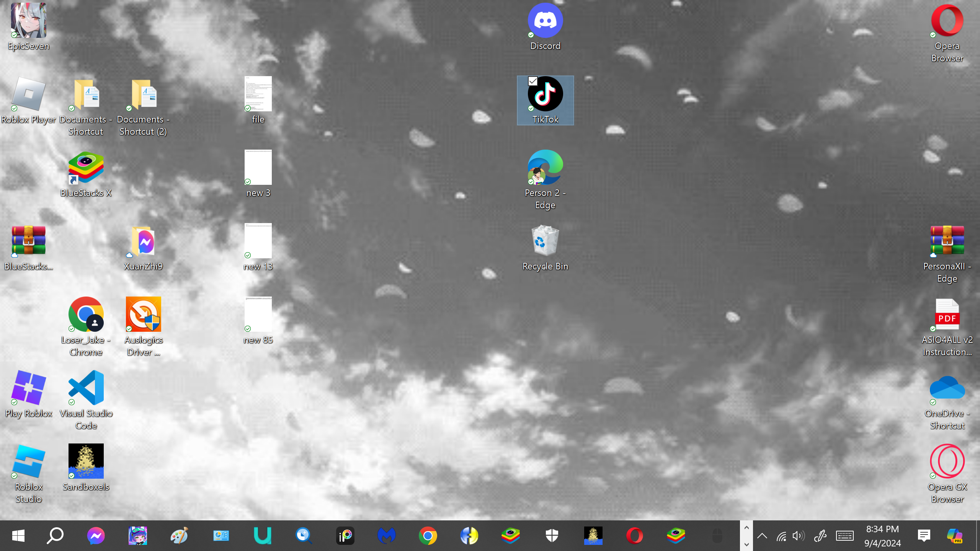Click the taskbar Search button
Image resolution: width=980 pixels, height=551 pixels.
point(55,536)
